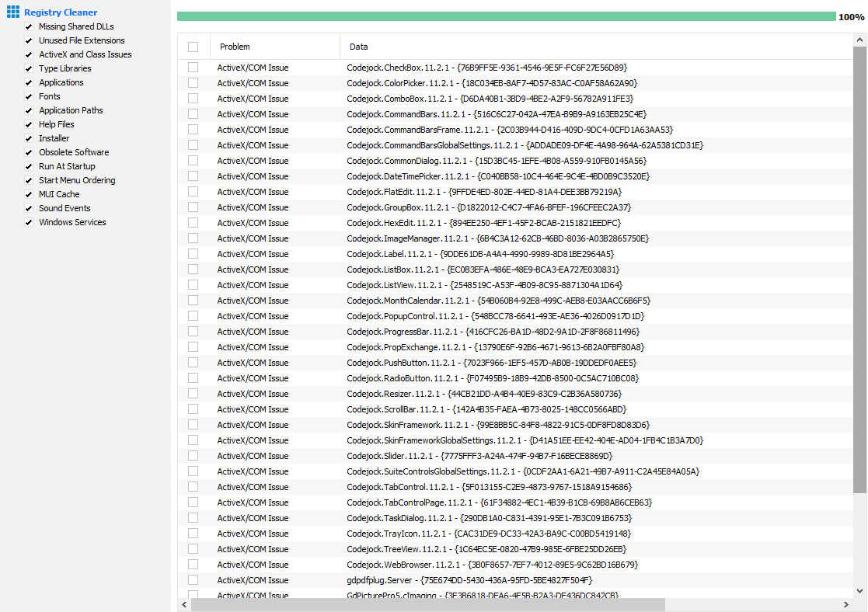This screenshot has height=612, width=868.
Task: Select the Codejock.ImageManager.11.2.1 data entry
Action: 497,238
